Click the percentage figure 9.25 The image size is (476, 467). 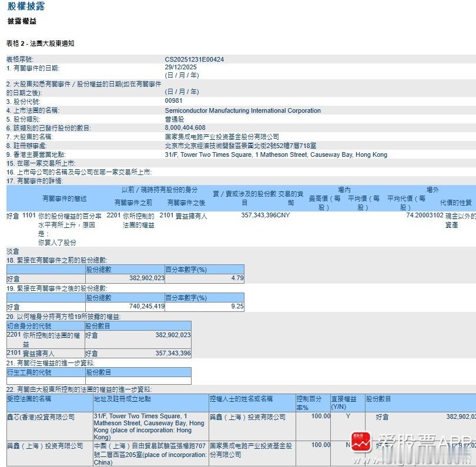click(237, 306)
